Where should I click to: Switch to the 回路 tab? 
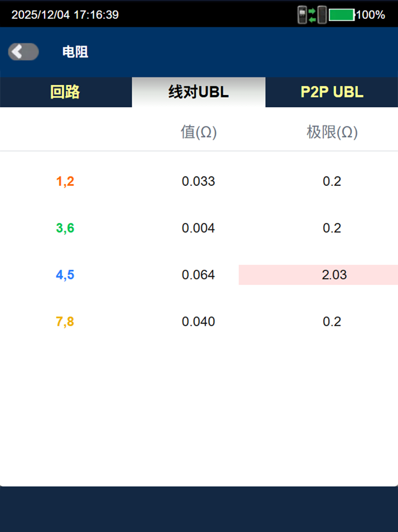tap(66, 92)
